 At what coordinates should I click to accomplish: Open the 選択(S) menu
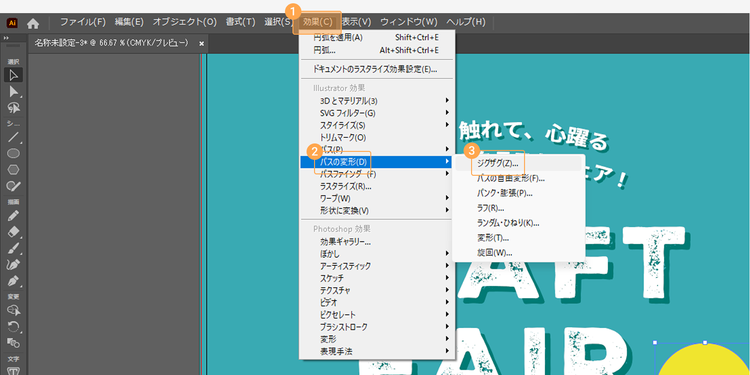(278, 22)
